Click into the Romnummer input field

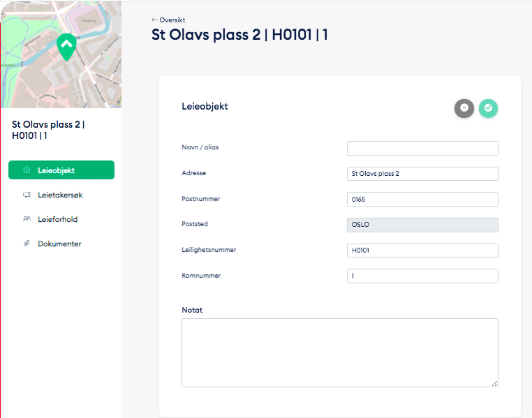[x=422, y=276]
